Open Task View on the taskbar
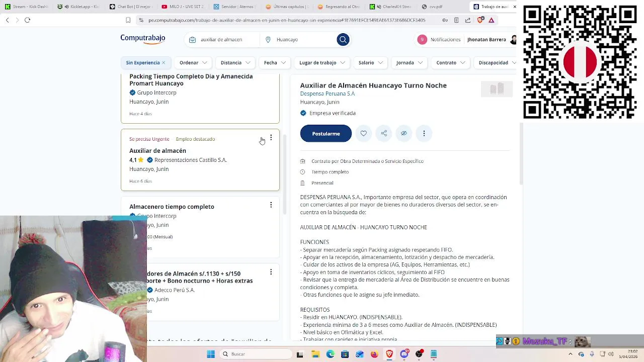This screenshot has width=644, height=362. (x=300, y=354)
